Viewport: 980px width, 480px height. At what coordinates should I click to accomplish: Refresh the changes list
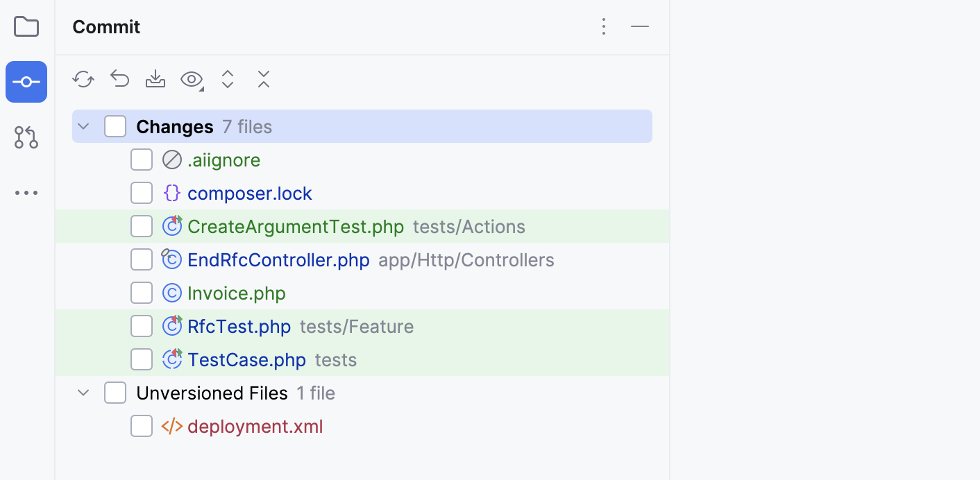(x=83, y=79)
